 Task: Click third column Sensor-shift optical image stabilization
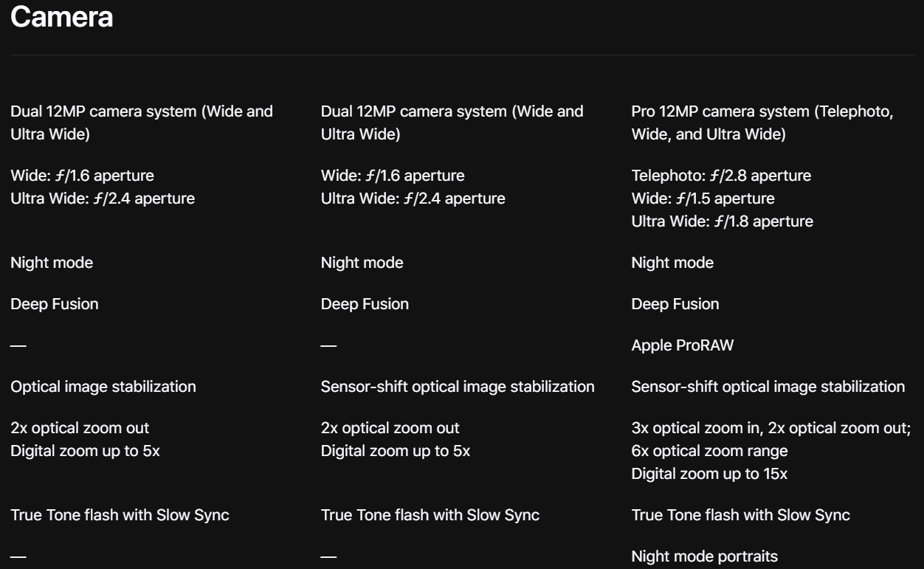tap(768, 387)
